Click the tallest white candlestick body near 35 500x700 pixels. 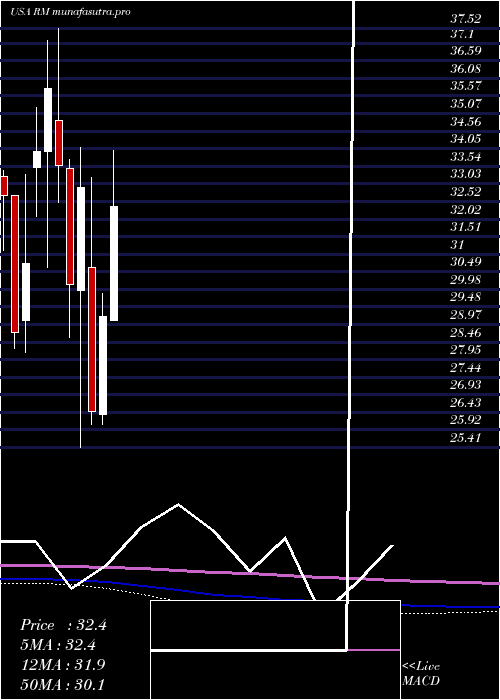coord(48,120)
